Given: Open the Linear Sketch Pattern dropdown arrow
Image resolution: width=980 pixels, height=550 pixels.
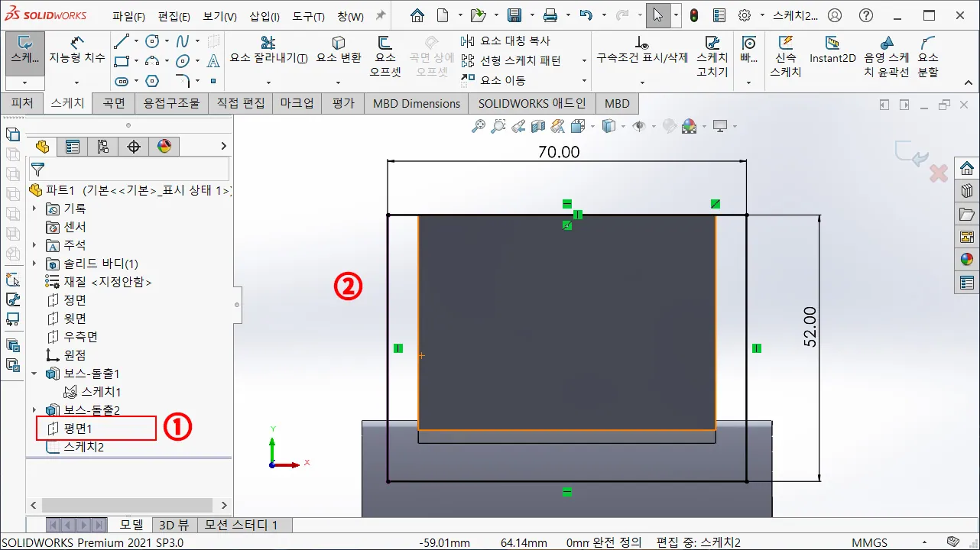Looking at the screenshot, I should click(x=585, y=61).
